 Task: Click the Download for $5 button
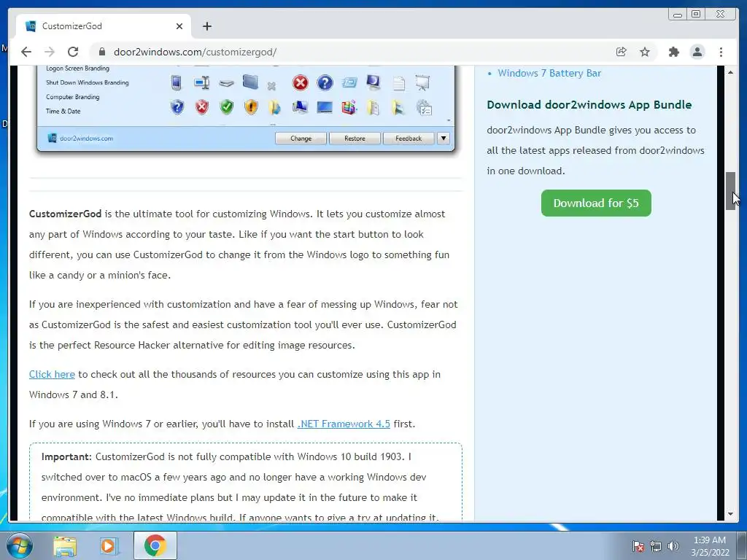[x=596, y=203]
